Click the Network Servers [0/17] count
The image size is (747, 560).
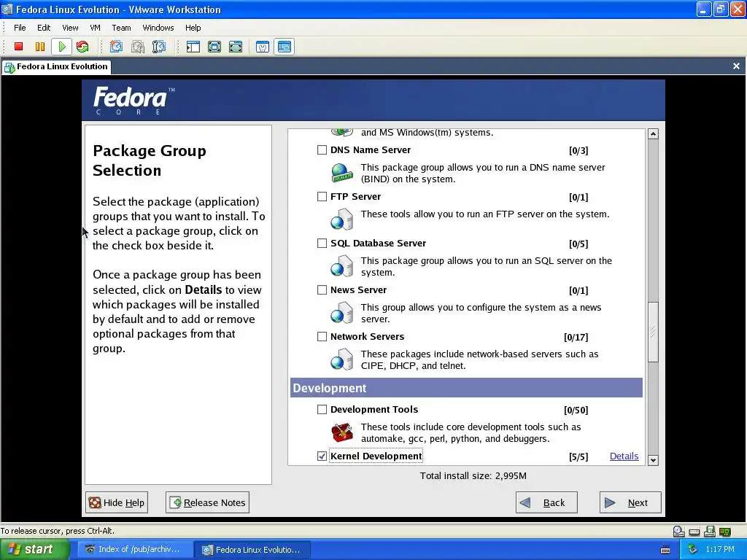tap(576, 338)
